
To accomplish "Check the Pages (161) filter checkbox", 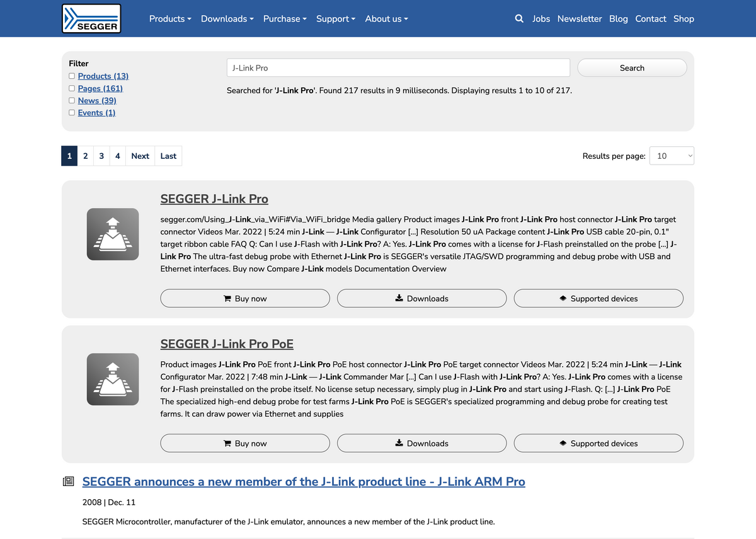I will coord(72,88).
